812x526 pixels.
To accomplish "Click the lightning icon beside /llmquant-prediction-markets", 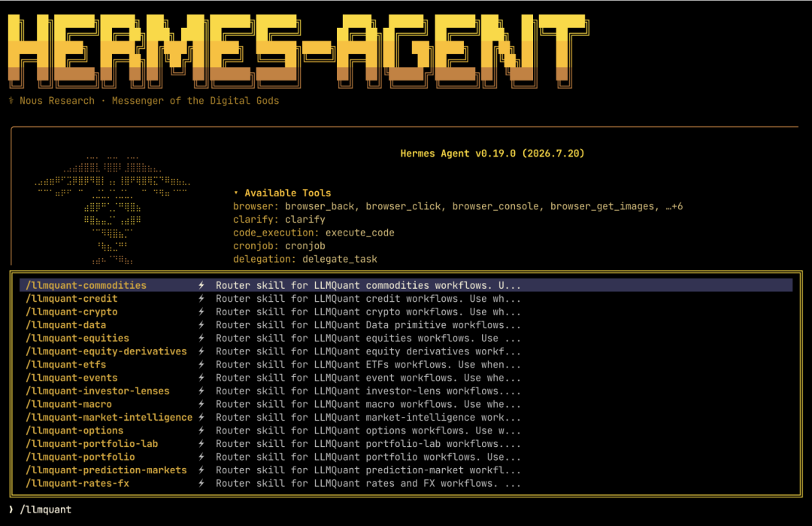I will pos(201,470).
